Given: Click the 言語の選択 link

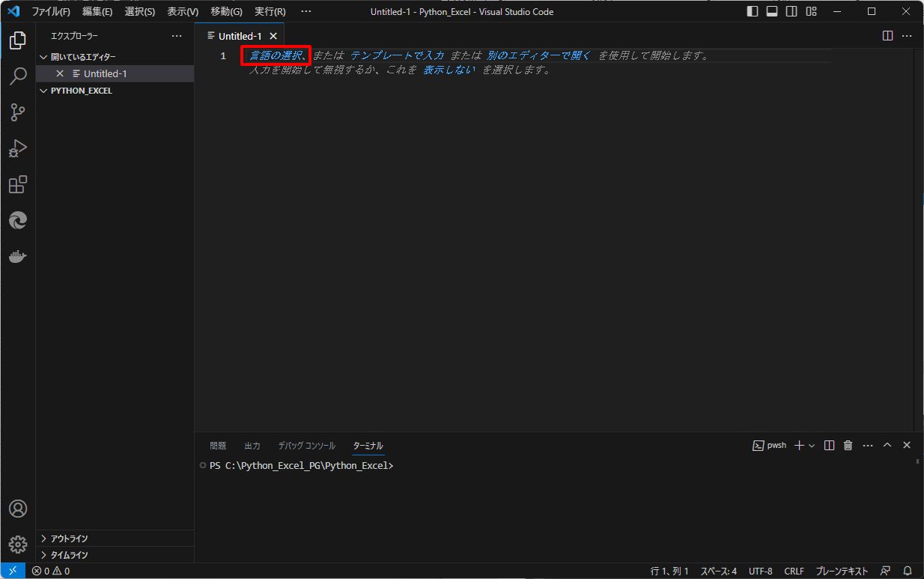Looking at the screenshot, I should tap(276, 55).
